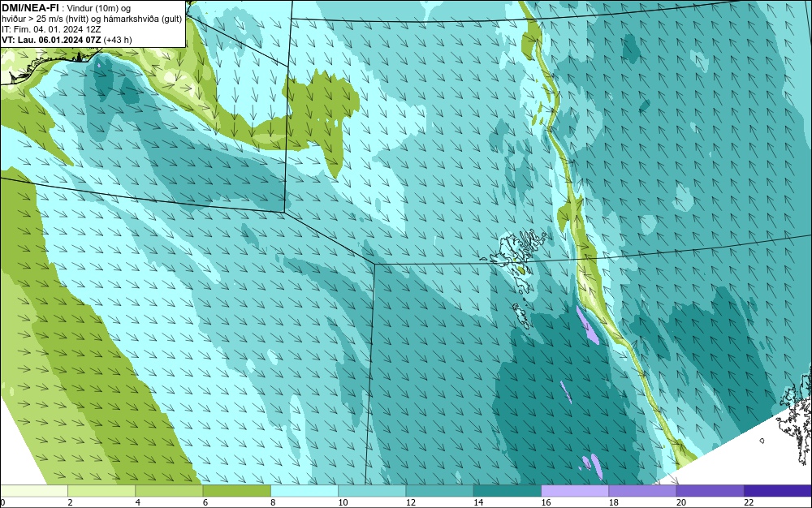Click the legend tick label "18"

coord(614,502)
